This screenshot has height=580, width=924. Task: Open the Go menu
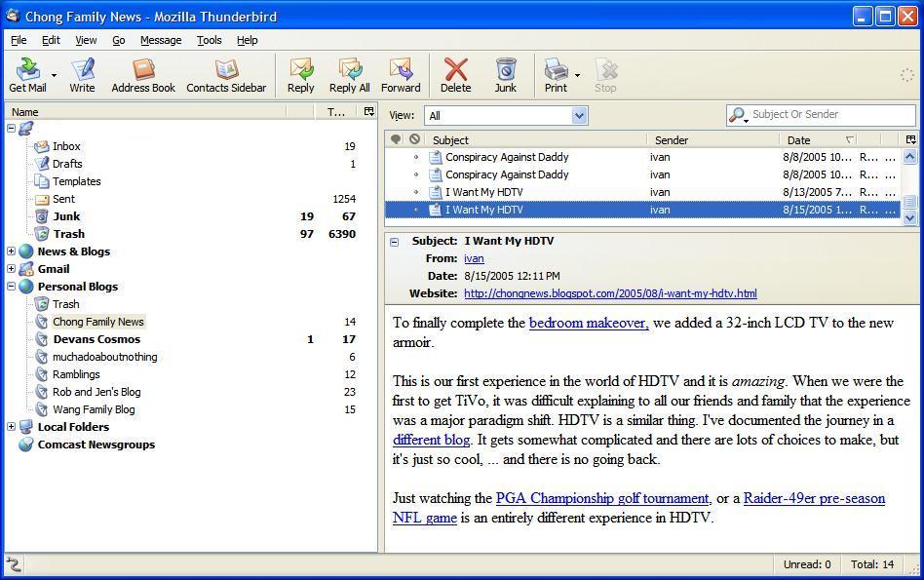click(x=119, y=40)
